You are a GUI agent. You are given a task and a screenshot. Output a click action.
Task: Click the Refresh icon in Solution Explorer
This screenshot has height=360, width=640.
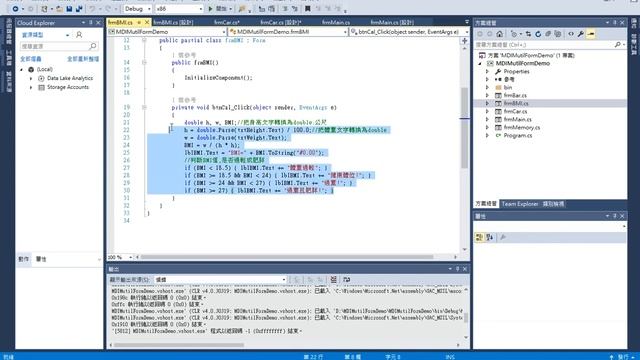tap(538, 34)
